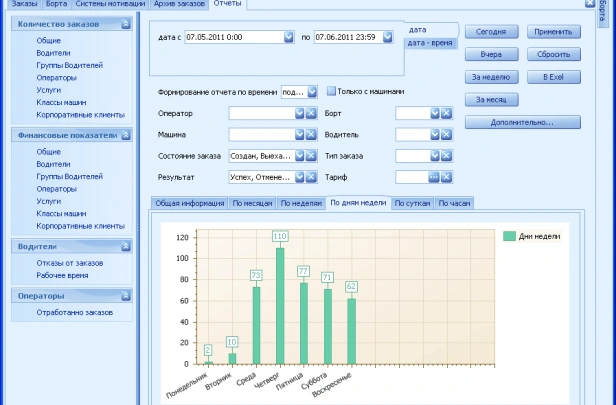Open Отказы от заказов report under Водители
Image resolution: width=616 pixels, height=405 pixels.
coord(69,263)
